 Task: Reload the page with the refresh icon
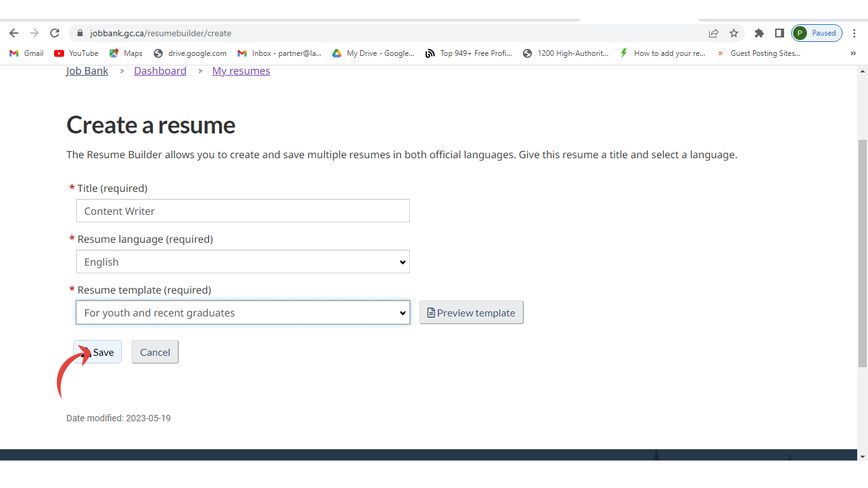[55, 33]
